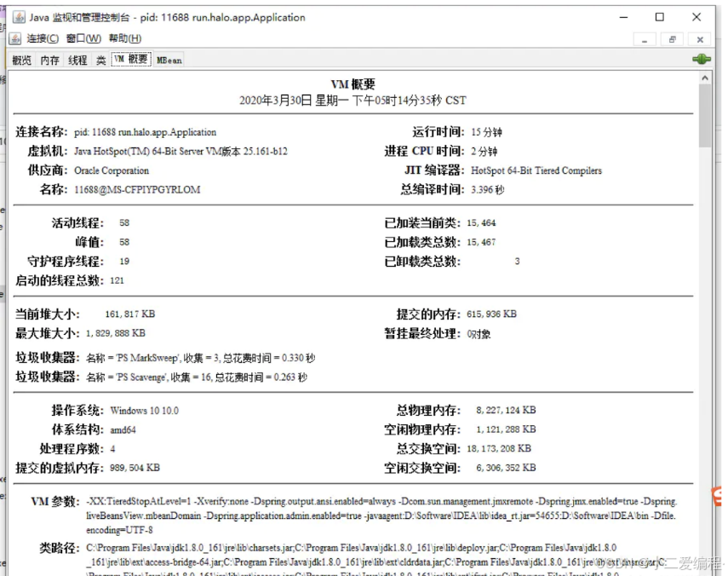Image resolution: width=728 pixels, height=576 pixels.
Task: Click the uptime value 15 分钟
Action: tap(486, 132)
